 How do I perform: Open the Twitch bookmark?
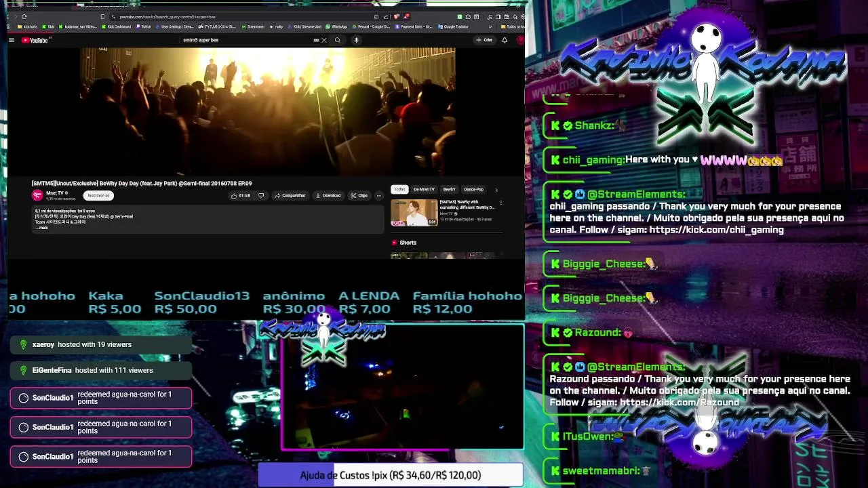click(144, 26)
